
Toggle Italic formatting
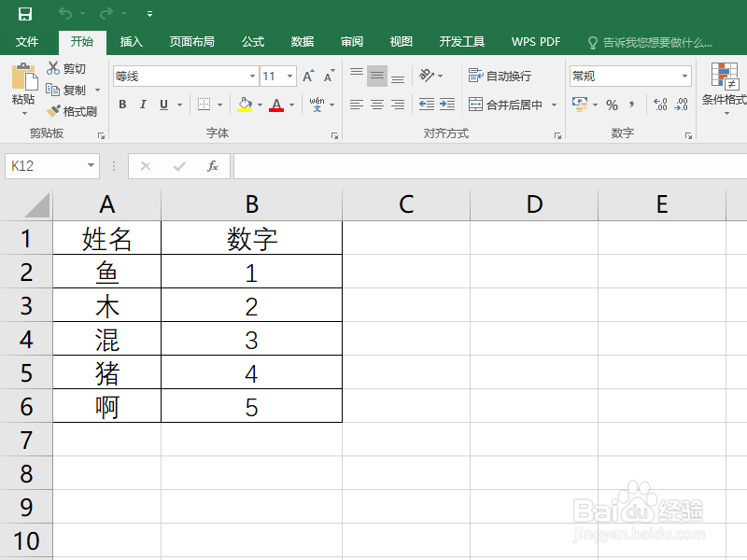[x=143, y=105]
